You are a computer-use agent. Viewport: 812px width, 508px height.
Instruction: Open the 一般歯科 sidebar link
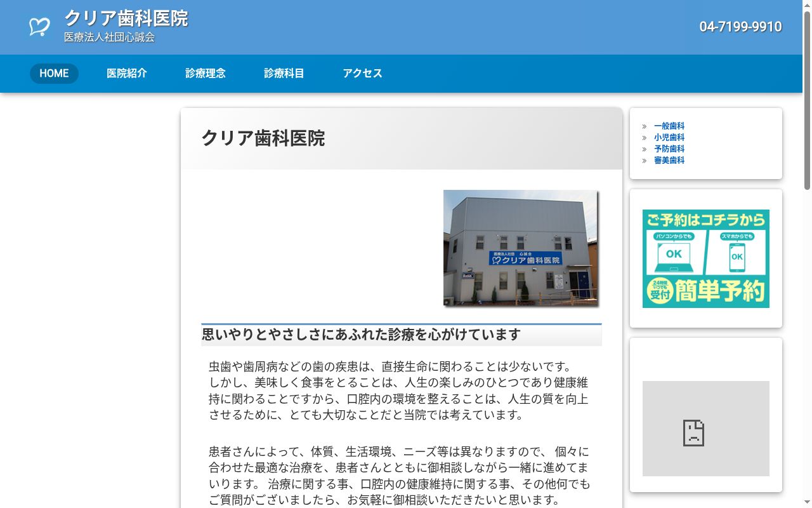669,126
